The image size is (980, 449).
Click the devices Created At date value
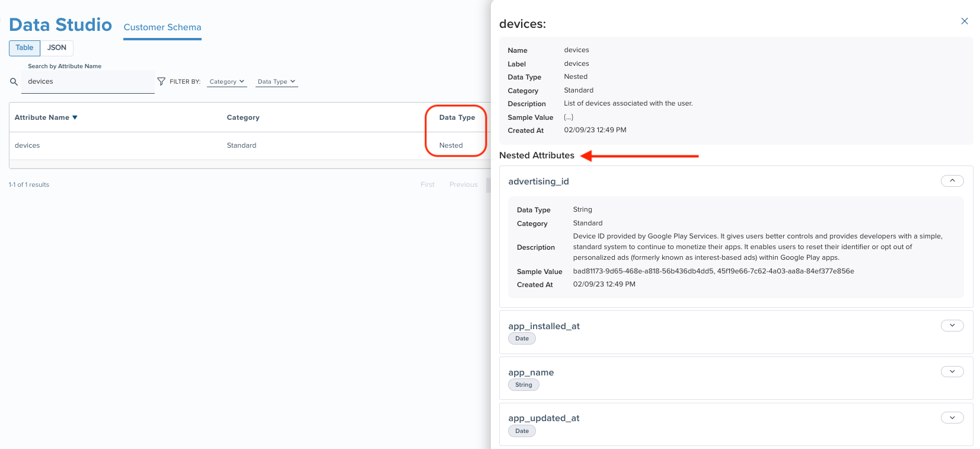tap(595, 130)
